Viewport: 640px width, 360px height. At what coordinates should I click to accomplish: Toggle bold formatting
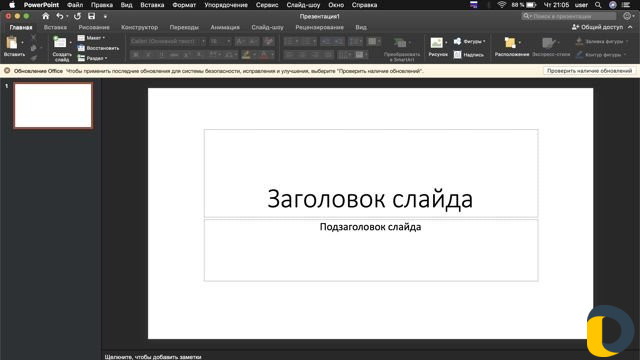(x=136, y=55)
